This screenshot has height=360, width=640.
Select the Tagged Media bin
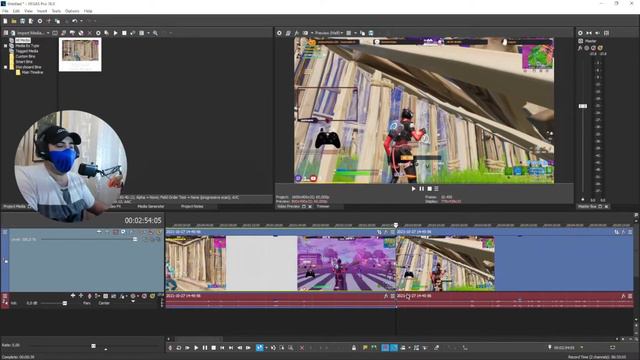27,51
